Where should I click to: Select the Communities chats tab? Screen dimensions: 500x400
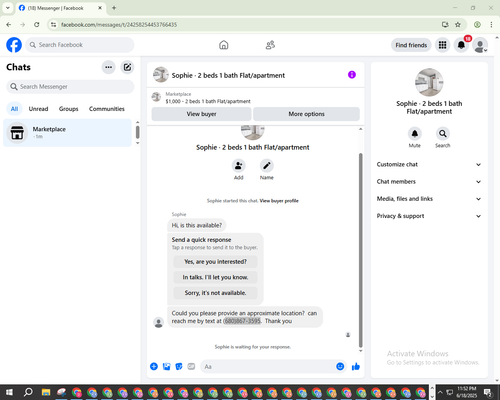click(x=107, y=109)
